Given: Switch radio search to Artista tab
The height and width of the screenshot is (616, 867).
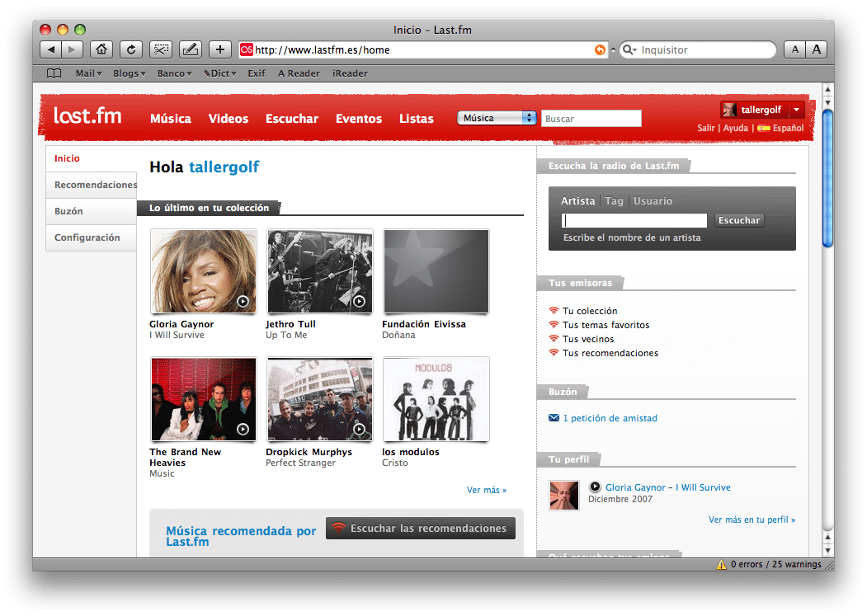Looking at the screenshot, I should [x=577, y=200].
